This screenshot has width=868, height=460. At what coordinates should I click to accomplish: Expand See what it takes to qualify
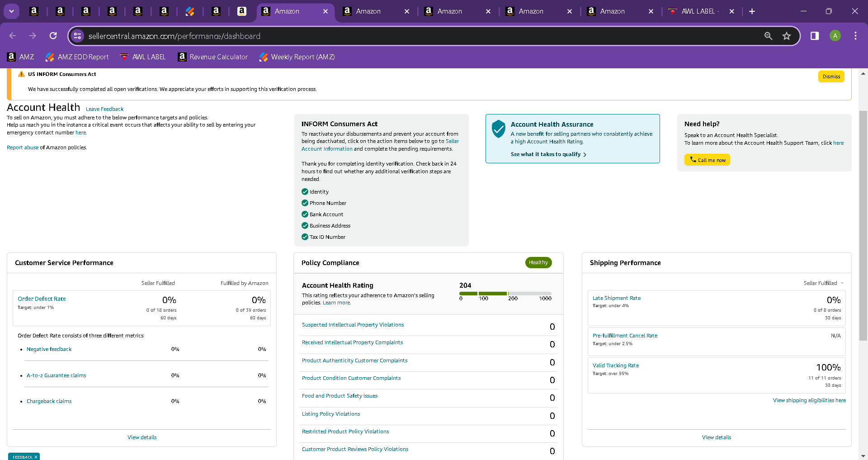[x=548, y=154]
